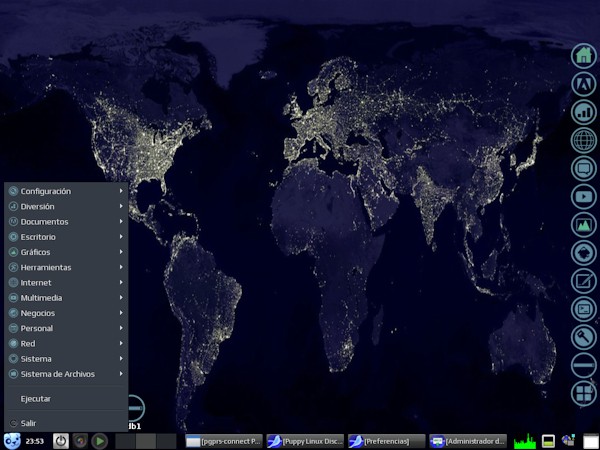Screen dimensions: 600x450
Task: Open the Sistema menu entry
Action: point(66,359)
